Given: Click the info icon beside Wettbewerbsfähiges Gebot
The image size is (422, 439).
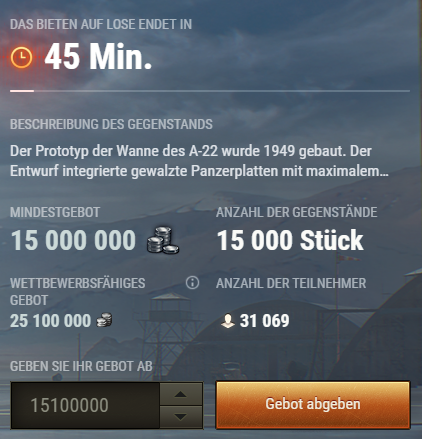Looking at the screenshot, I should (192, 283).
